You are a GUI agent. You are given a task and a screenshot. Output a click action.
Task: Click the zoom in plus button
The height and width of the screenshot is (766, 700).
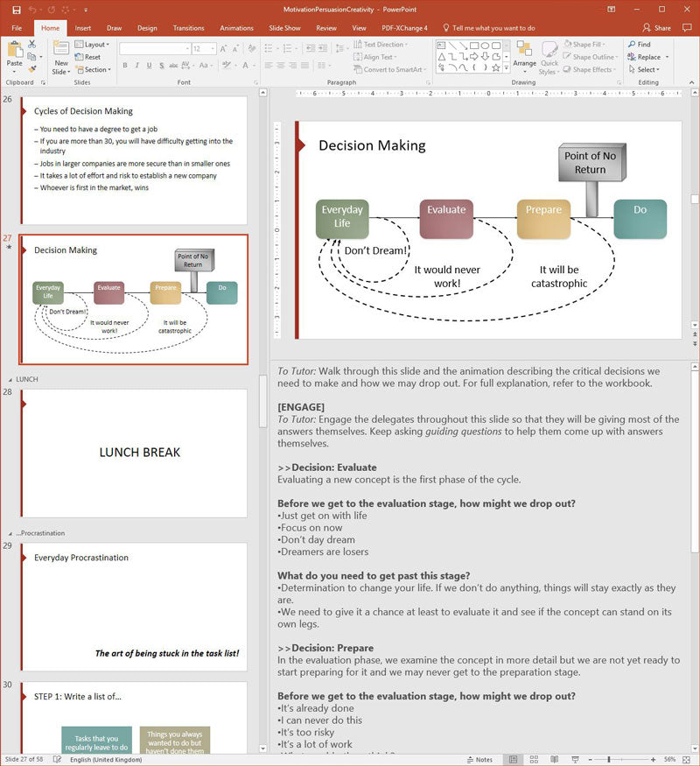click(x=653, y=760)
